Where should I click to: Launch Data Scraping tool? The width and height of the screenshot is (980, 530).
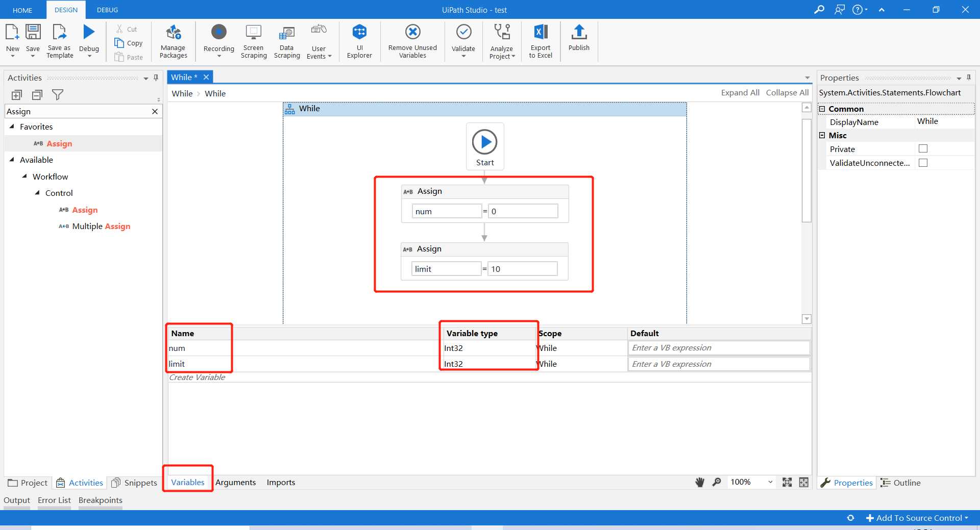pyautogui.click(x=287, y=41)
